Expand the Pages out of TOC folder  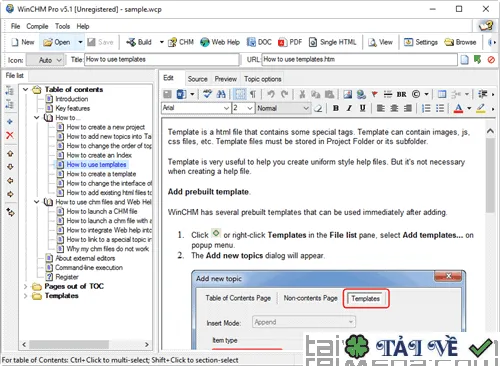(x=26, y=286)
